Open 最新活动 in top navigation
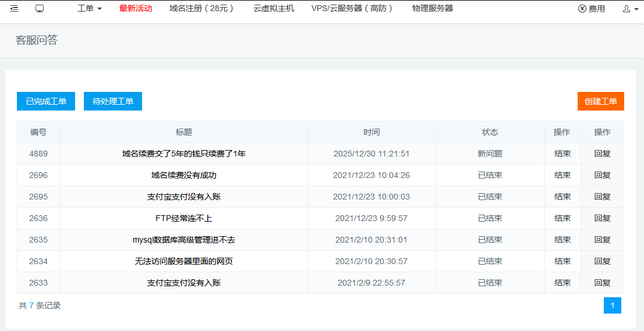Screen dimensions: 644x331 136,9
